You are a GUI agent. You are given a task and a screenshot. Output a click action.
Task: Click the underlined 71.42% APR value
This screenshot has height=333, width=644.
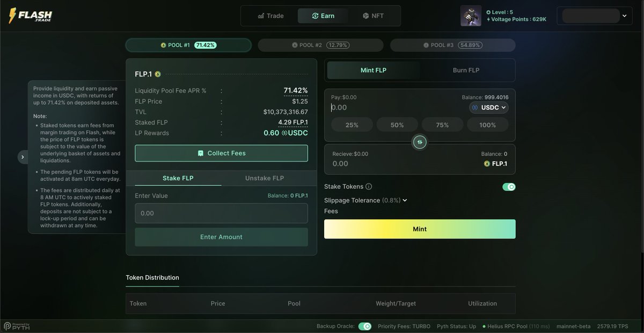coord(296,91)
